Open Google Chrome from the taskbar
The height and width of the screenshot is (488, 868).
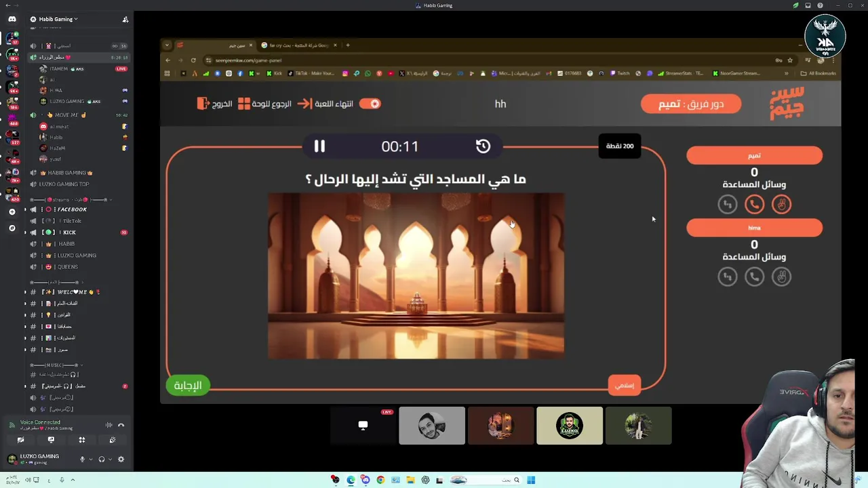click(380, 480)
